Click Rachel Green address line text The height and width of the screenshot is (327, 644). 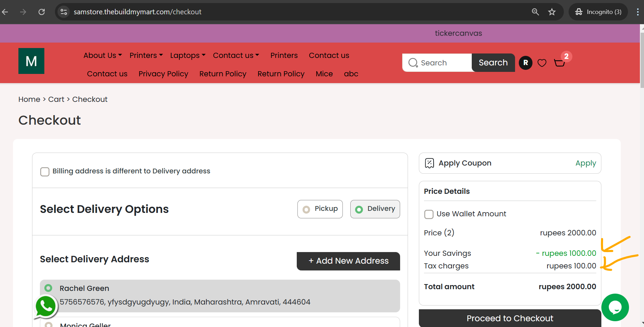tap(185, 302)
